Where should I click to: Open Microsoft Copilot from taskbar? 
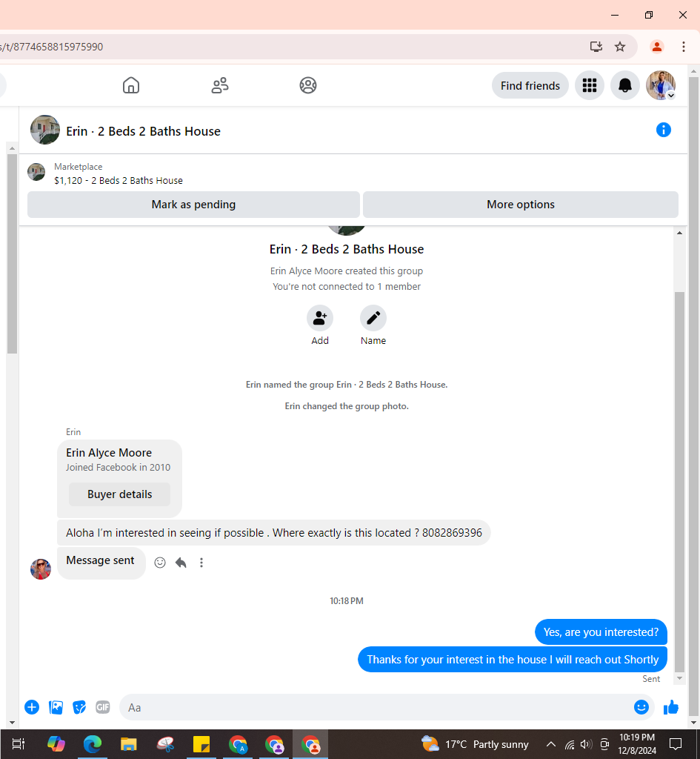point(56,744)
